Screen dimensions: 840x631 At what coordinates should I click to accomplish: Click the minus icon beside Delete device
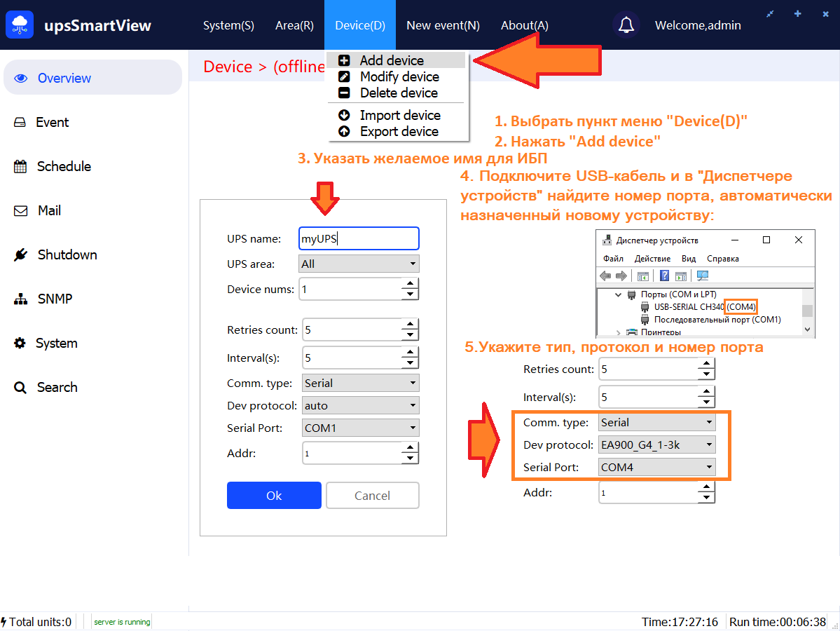344,93
